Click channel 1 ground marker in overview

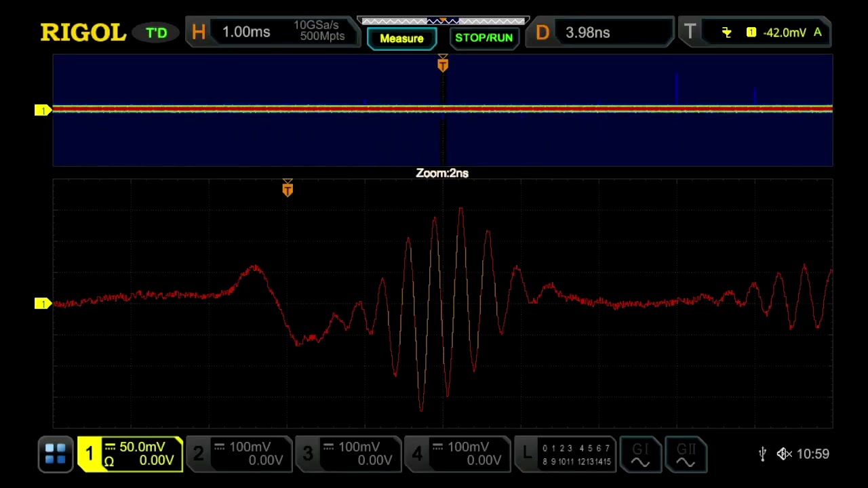point(43,110)
